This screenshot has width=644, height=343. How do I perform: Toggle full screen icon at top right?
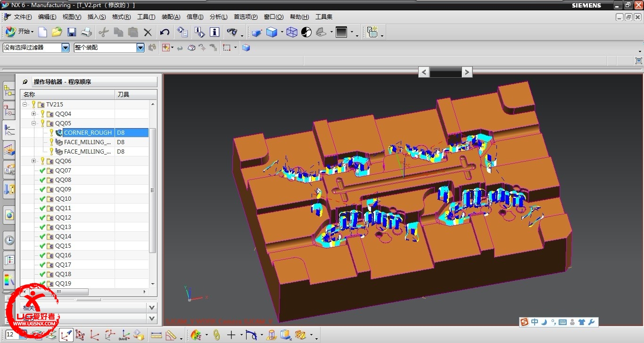[639, 61]
